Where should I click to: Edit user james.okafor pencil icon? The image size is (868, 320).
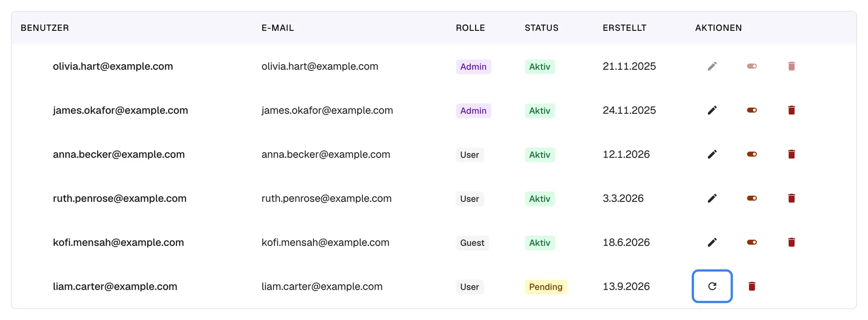click(x=712, y=110)
